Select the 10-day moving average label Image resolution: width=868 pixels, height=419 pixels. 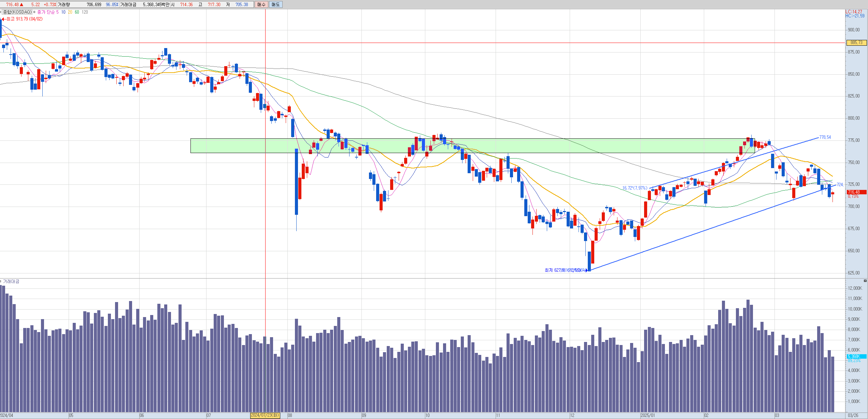63,12
